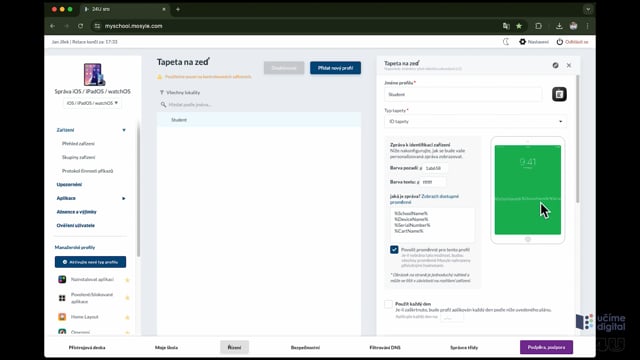Expand the Aplikace section arrow
This screenshot has width=640, height=360.
tap(124, 198)
